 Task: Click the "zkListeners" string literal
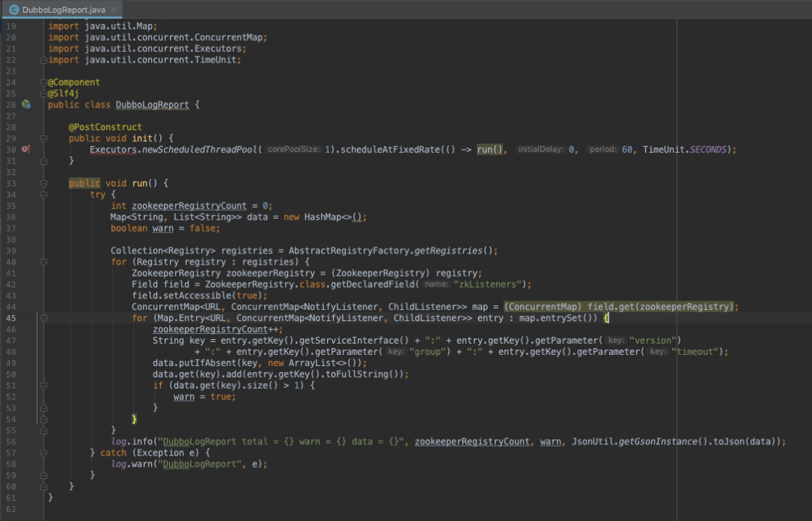coord(487,284)
